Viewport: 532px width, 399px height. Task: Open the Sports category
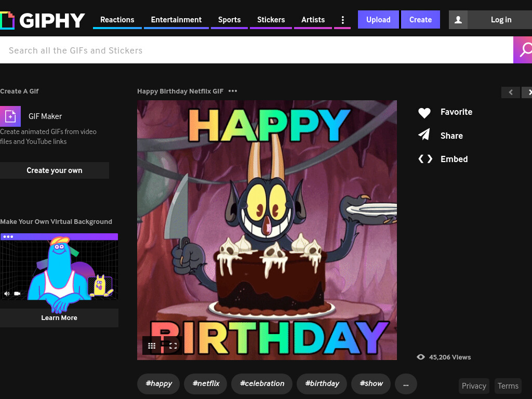(229, 20)
